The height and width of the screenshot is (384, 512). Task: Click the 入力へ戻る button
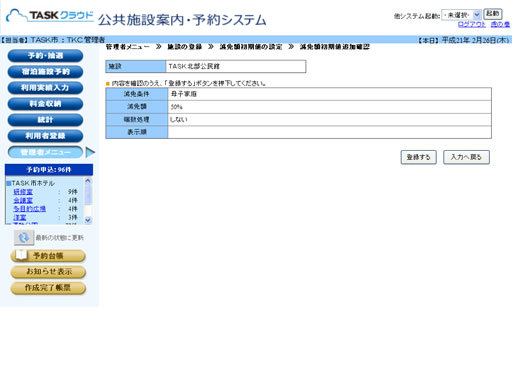coord(466,157)
